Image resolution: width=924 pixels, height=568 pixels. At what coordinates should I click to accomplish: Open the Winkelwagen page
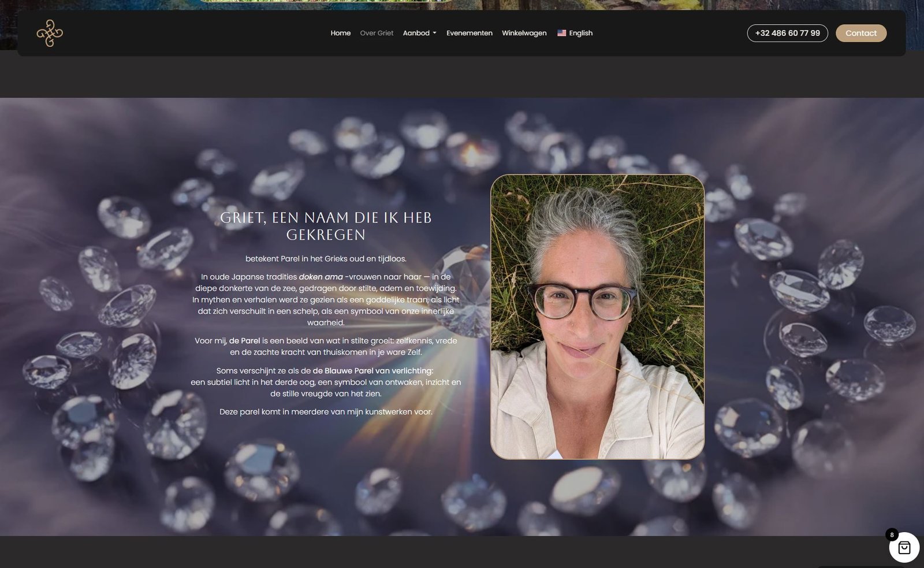click(x=524, y=33)
